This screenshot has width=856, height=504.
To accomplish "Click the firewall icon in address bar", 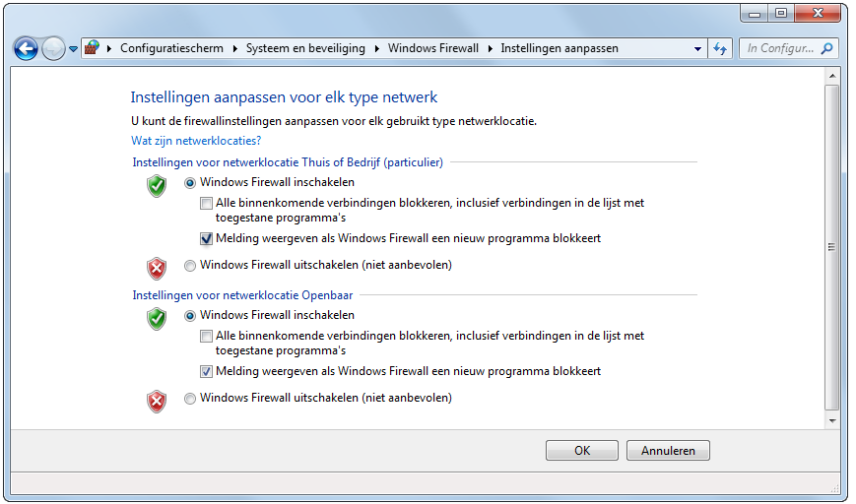I will pos(92,47).
